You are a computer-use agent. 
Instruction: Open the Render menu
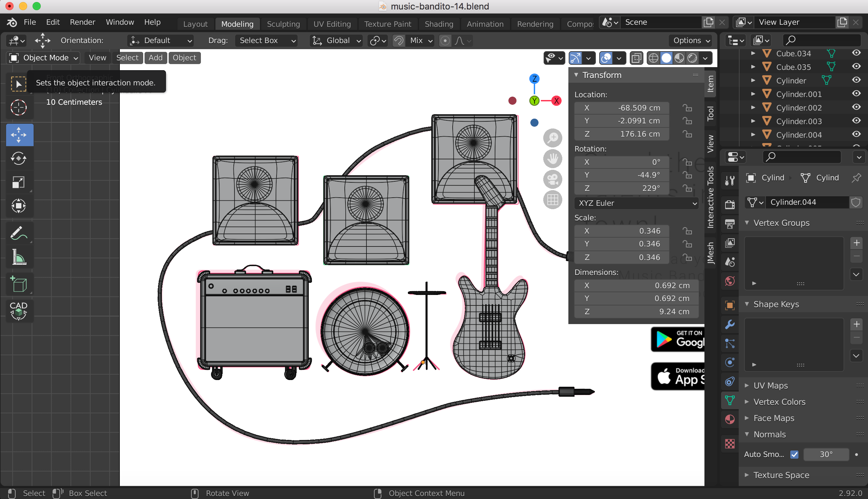tap(82, 22)
